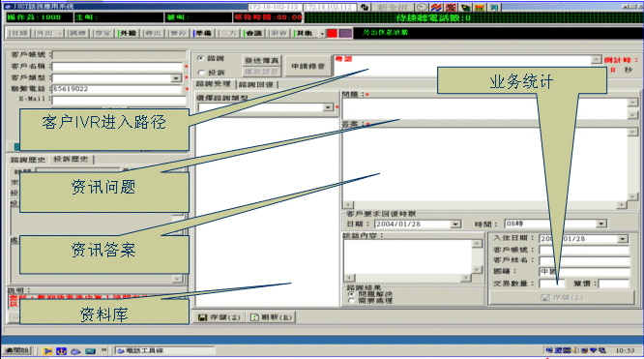
Task: Click the 申請錄音 button
Action: point(308,66)
